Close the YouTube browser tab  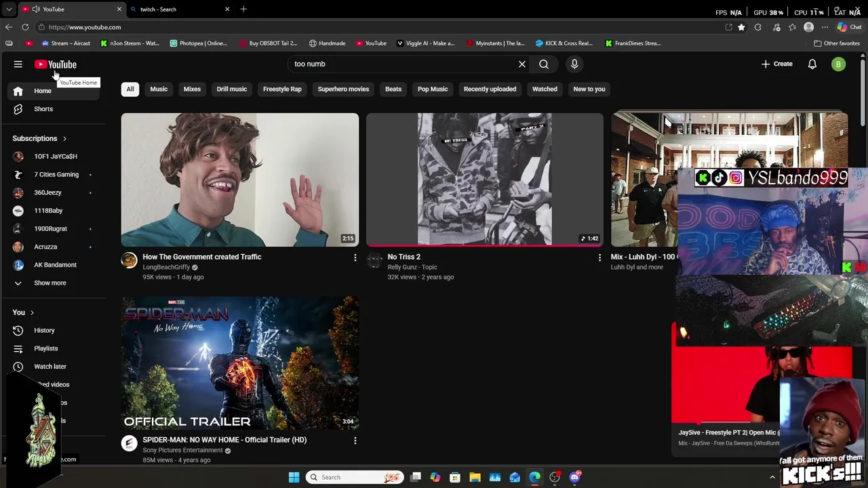click(x=119, y=9)
